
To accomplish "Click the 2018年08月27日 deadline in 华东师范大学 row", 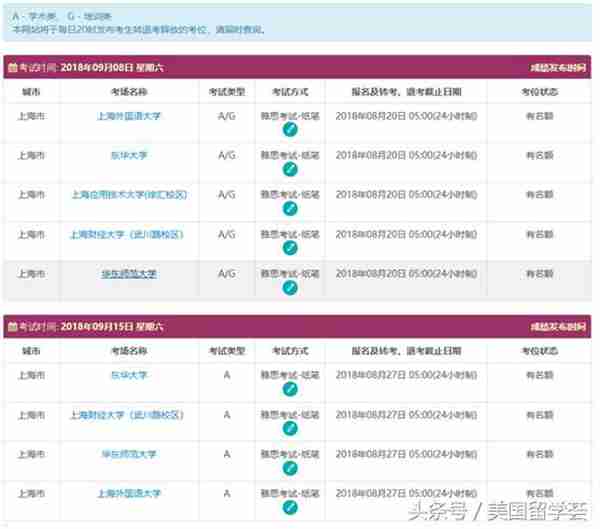I will coord(406,454).
